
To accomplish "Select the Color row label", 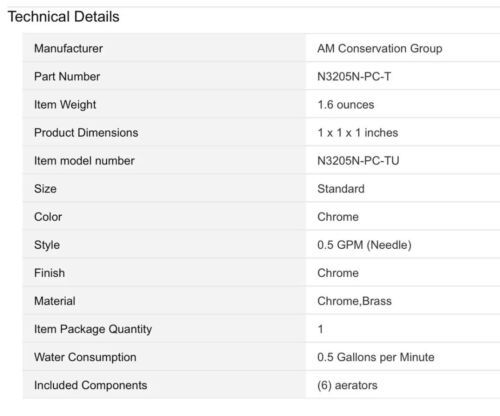I will click(48, 217).
